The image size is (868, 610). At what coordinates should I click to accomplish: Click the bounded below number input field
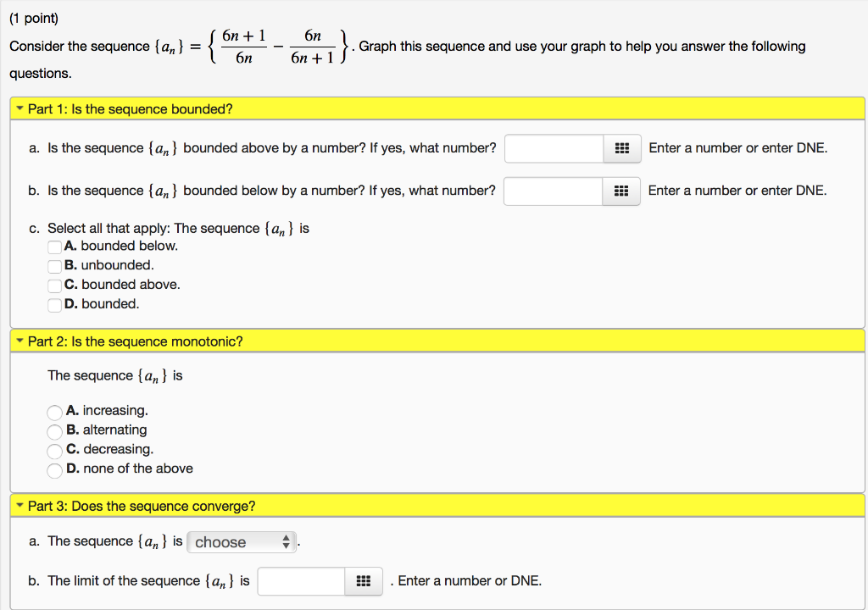point(553,191)
